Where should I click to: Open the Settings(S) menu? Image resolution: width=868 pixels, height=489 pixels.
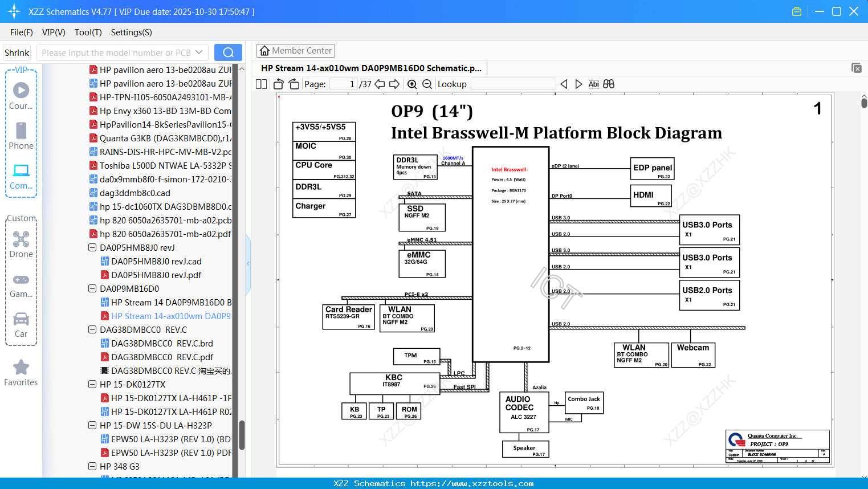(x=132, y=32)
